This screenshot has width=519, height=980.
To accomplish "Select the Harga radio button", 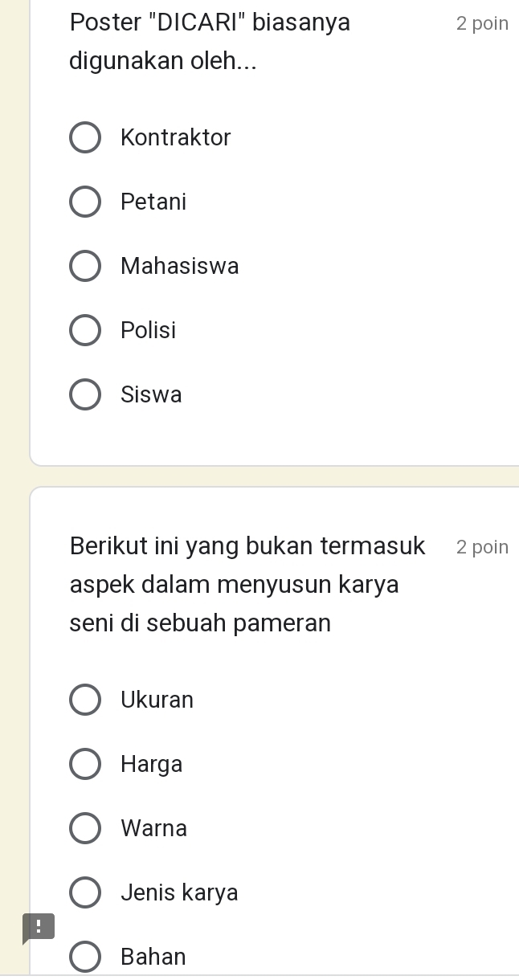I will [85, 764].
